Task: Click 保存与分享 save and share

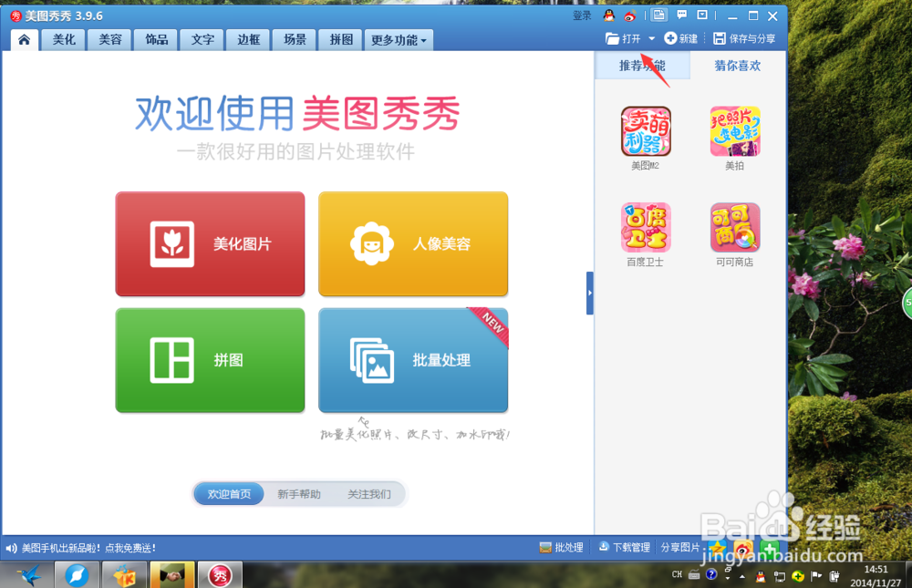Action: 744,38
